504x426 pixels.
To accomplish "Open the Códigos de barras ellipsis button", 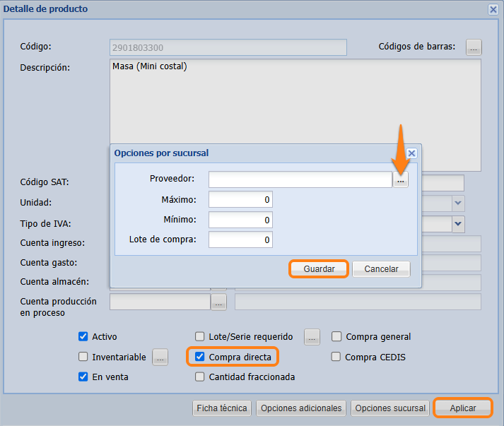I will [474, 47].
